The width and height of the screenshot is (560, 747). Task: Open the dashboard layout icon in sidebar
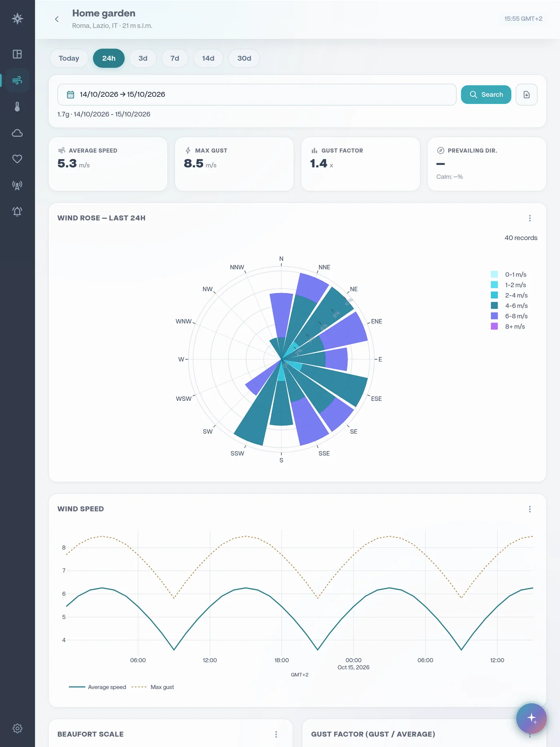(x=17, y=54)
